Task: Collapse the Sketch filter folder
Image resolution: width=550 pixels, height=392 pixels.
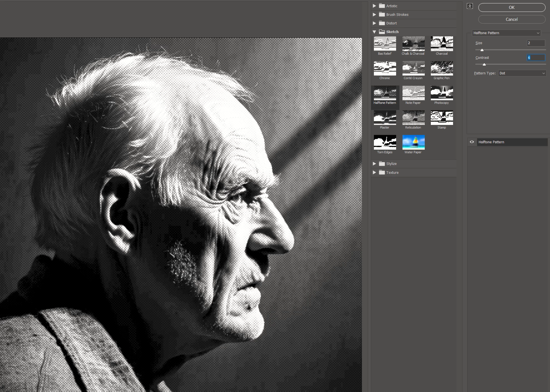Action: tap(374, 32)
